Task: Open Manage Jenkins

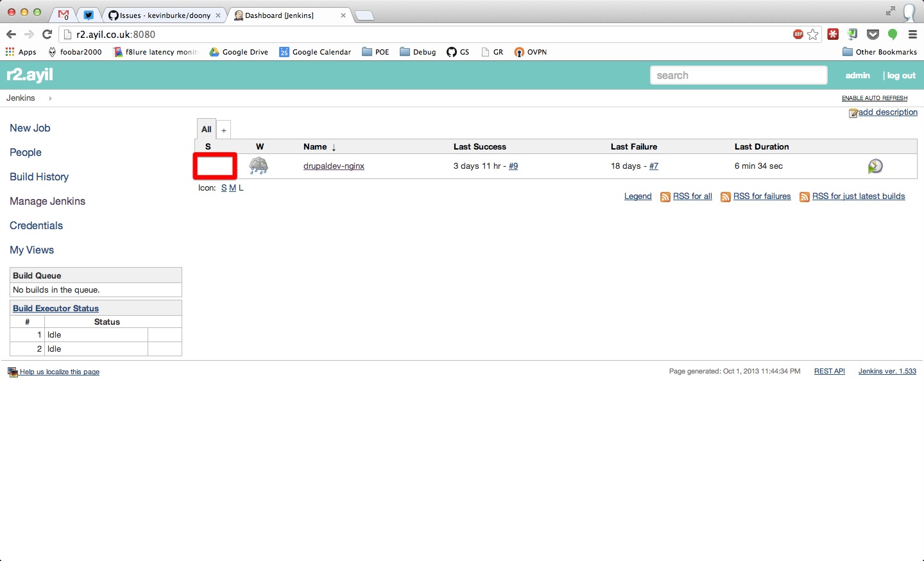Action: point(47,202)
